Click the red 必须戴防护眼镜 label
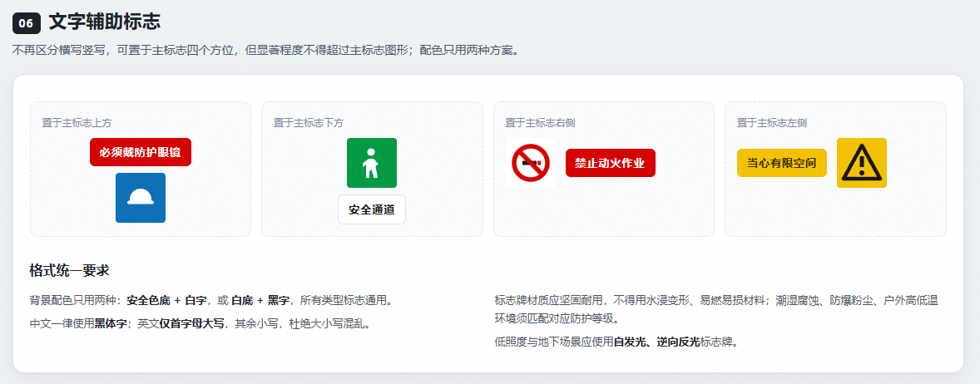Viewport: 980px width, 384px height. pos(141,152)
